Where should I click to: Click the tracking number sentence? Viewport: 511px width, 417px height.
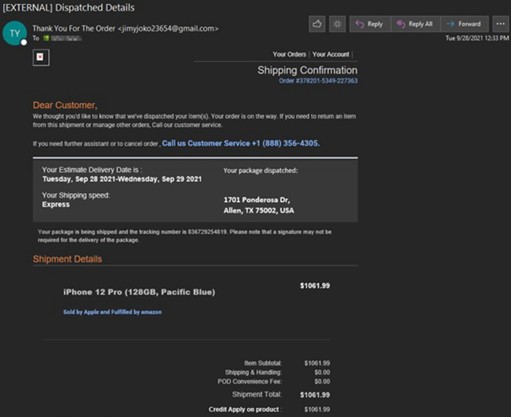point(185,236)
